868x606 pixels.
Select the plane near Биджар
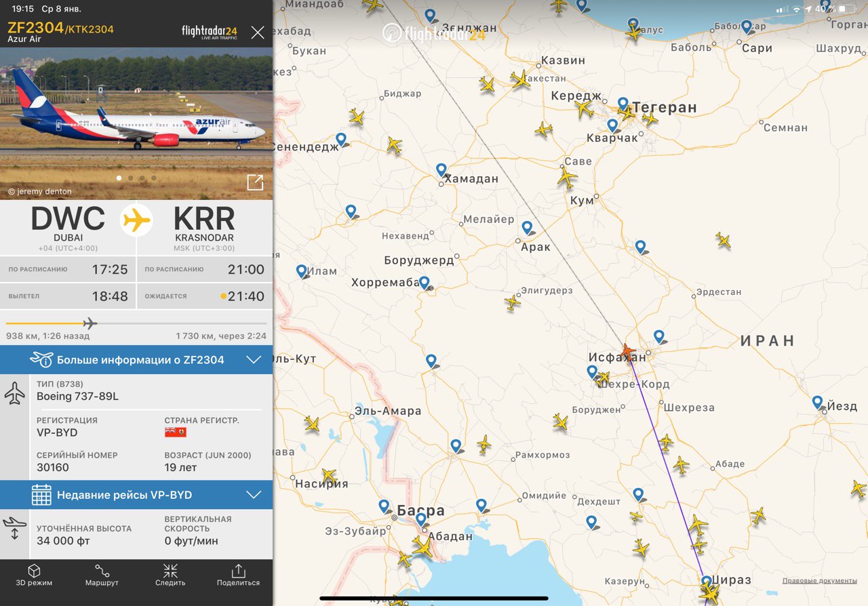click(x=357, y=117)
